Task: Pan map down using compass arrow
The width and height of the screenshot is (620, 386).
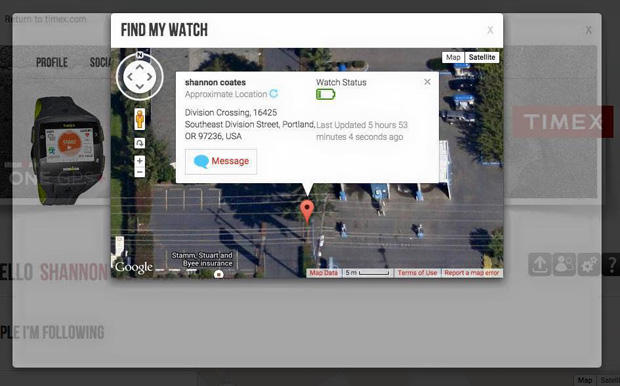Action: pos(140,86)
